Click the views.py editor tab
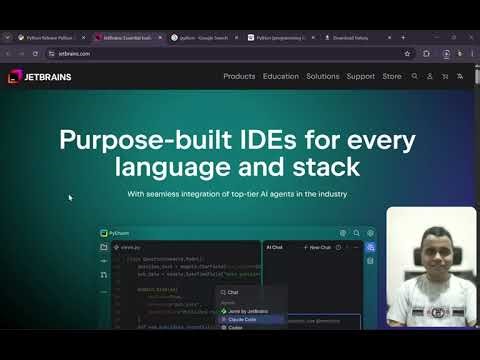 (127, 248)
